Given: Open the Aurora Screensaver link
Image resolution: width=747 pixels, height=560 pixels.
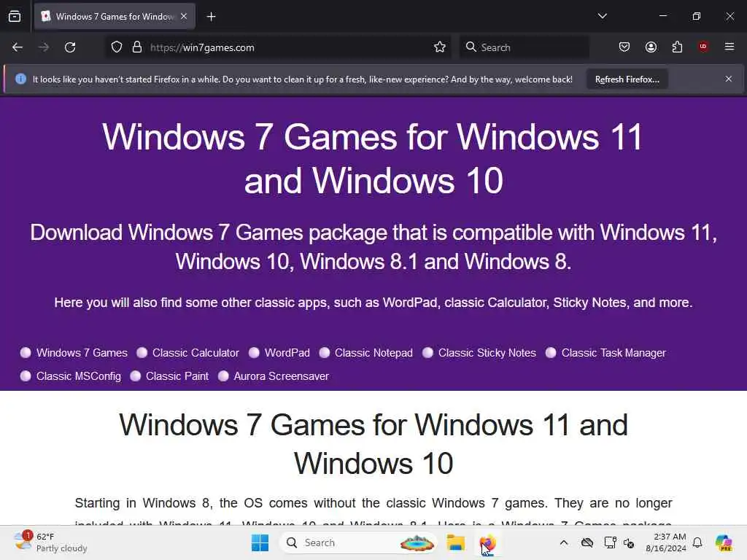Looking at the screenshot, I should click(281, 376).
